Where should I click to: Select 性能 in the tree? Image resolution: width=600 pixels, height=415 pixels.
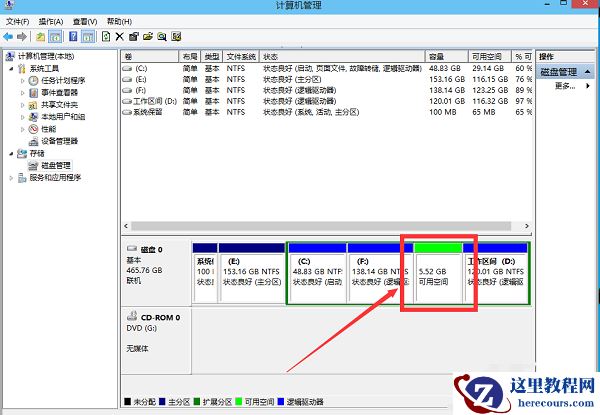pyautogui.click(x=49, y=129)
